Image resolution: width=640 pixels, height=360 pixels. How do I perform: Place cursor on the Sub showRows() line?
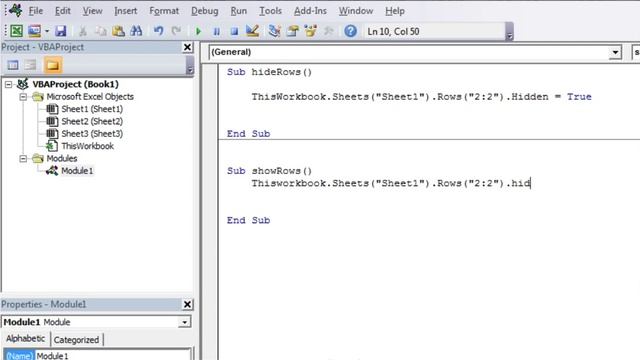click(269, 171)
